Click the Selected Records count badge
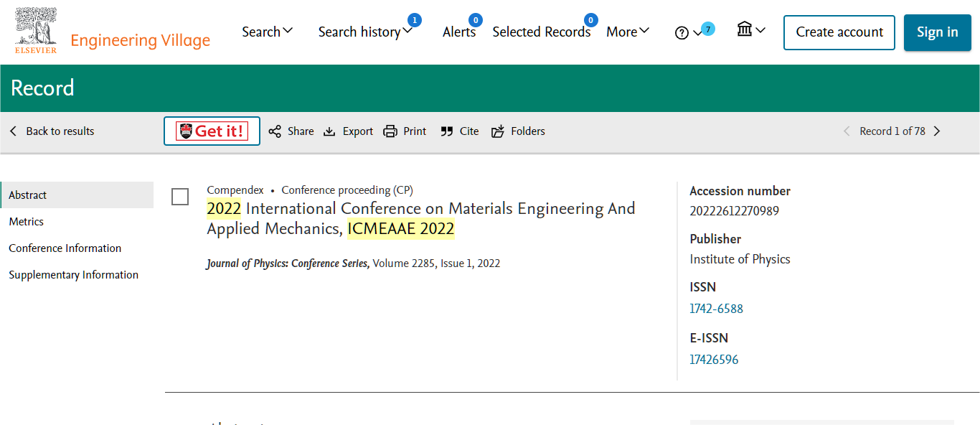Viewport: 980px width, 425px height. [590, 20]
